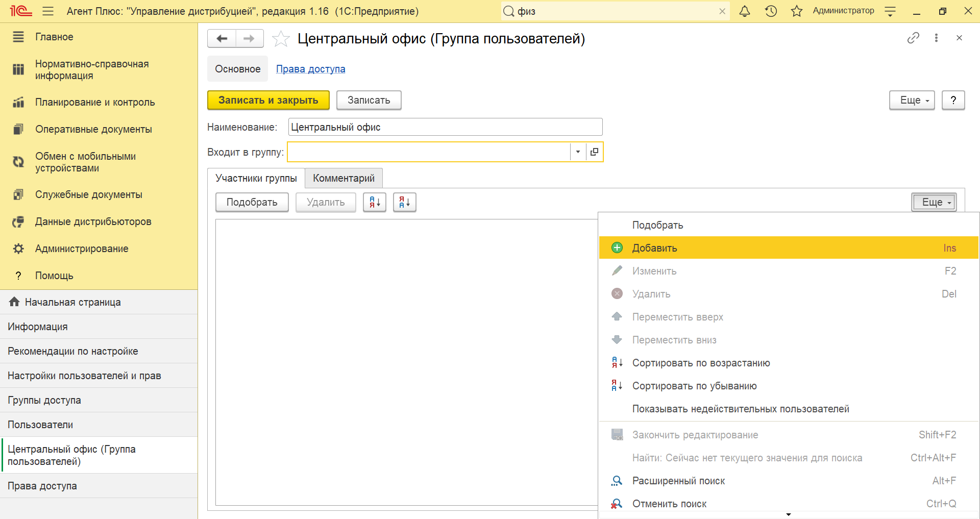The width and height of the screenshot is (980, 519).
Task: Switch to Настройки пользователей и прав window
Action: 99,376
